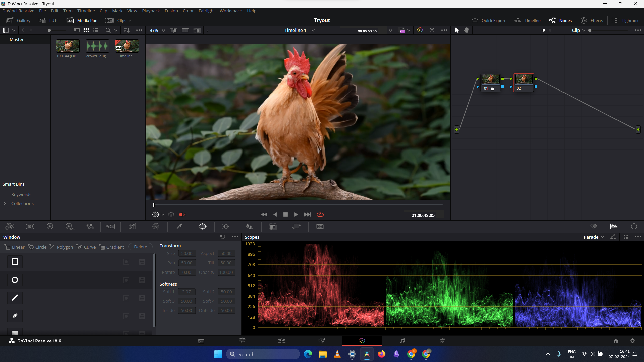Open the onscreen control overlay dropdown
644x362 pixels.
(x=163, y=215)
